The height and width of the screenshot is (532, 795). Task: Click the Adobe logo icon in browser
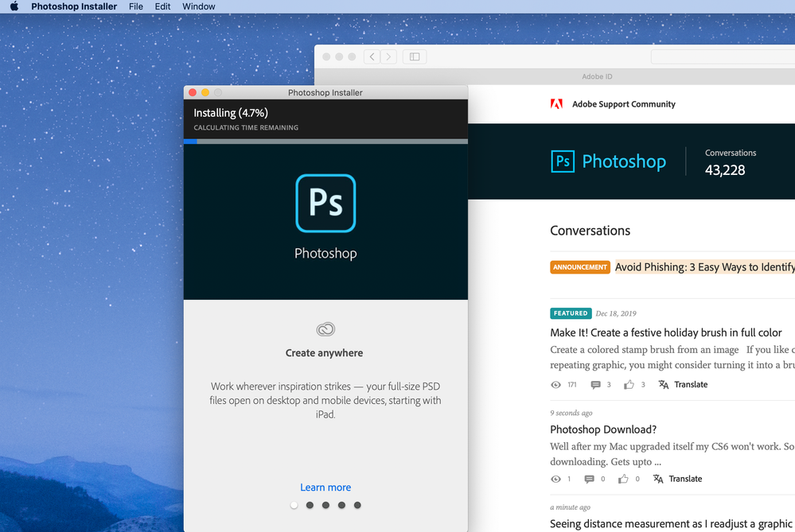pyautogui.click(x=557, y=104)
